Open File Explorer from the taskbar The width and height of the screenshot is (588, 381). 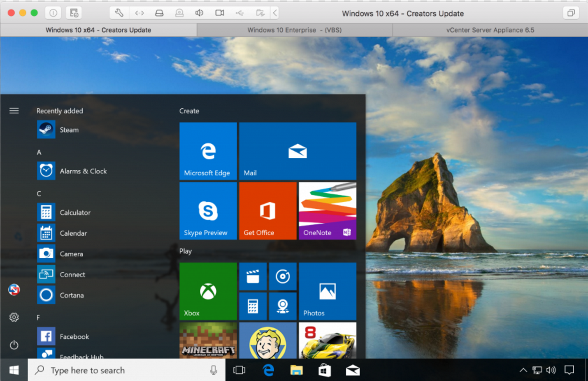tap(296, 370)
